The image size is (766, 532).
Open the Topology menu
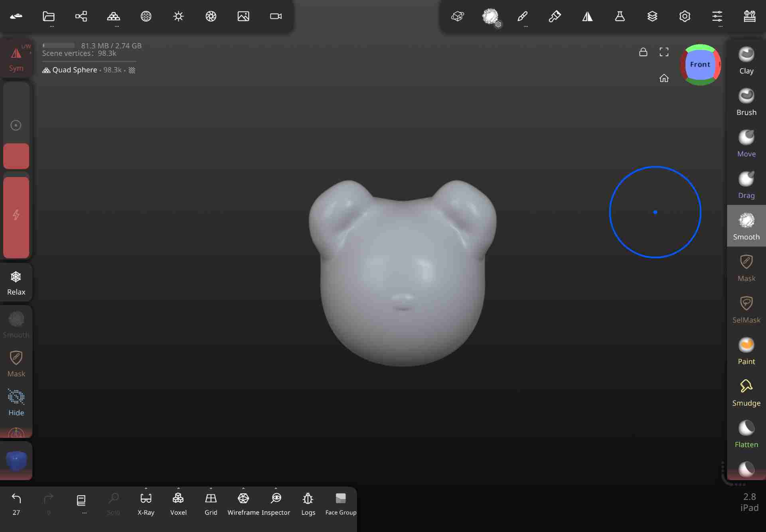click(x=114, y=16)
